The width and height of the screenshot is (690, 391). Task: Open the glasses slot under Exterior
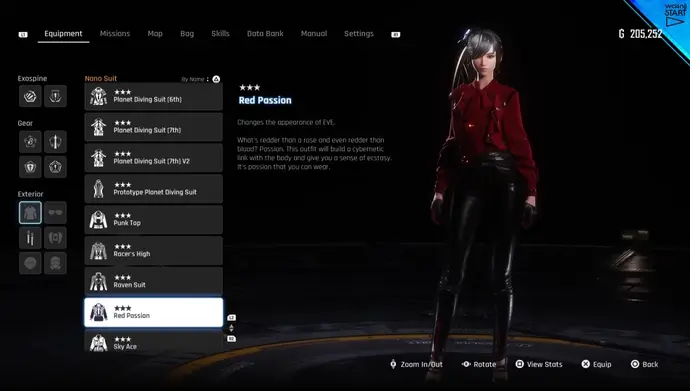click(55, 212)
